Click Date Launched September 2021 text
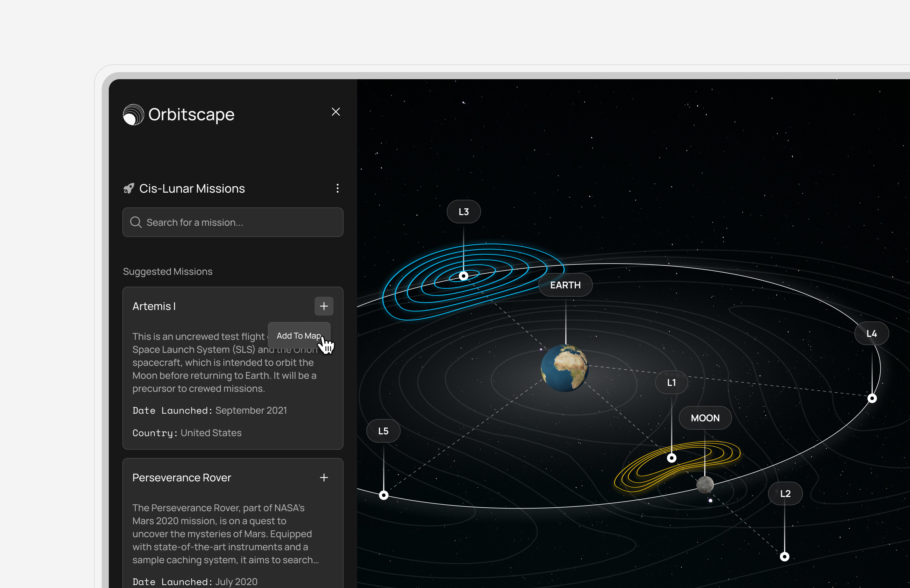 [x=210, y=410]
